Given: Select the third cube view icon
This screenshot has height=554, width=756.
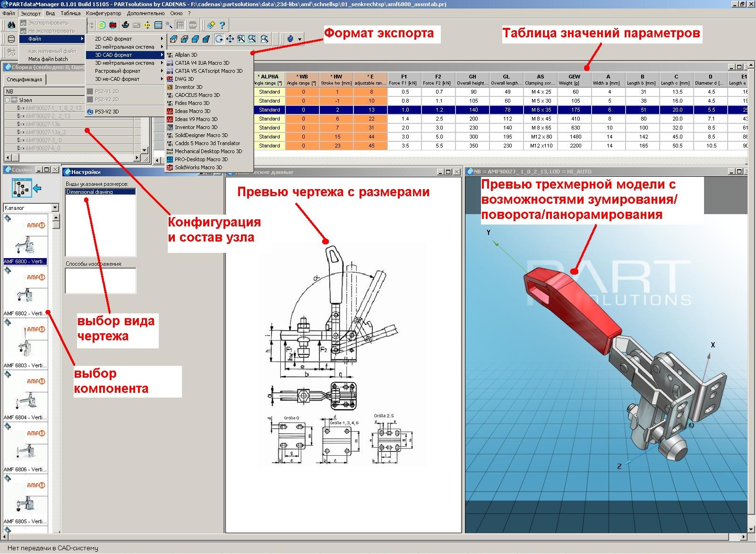Looking at the screenshot, I should tap(195, 39).
